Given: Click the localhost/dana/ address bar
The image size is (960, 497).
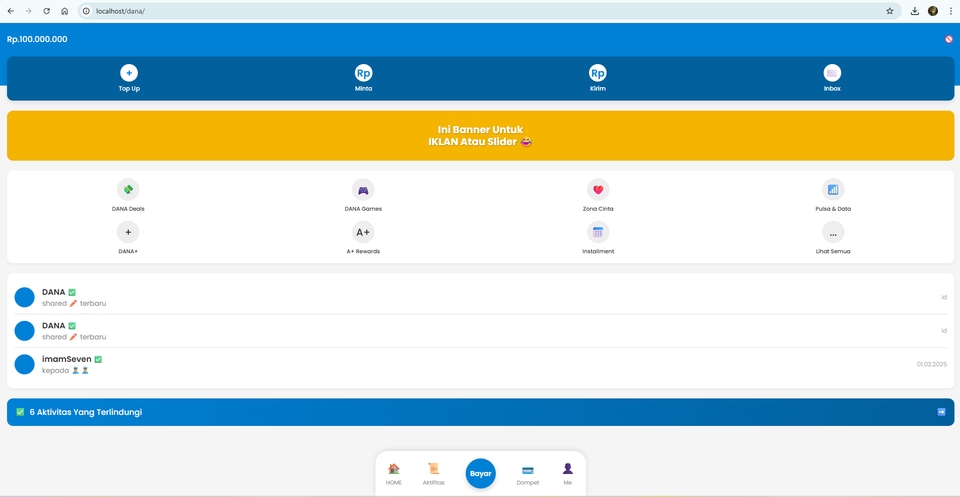Looking at the screenshot, I should tap(490, 11).
